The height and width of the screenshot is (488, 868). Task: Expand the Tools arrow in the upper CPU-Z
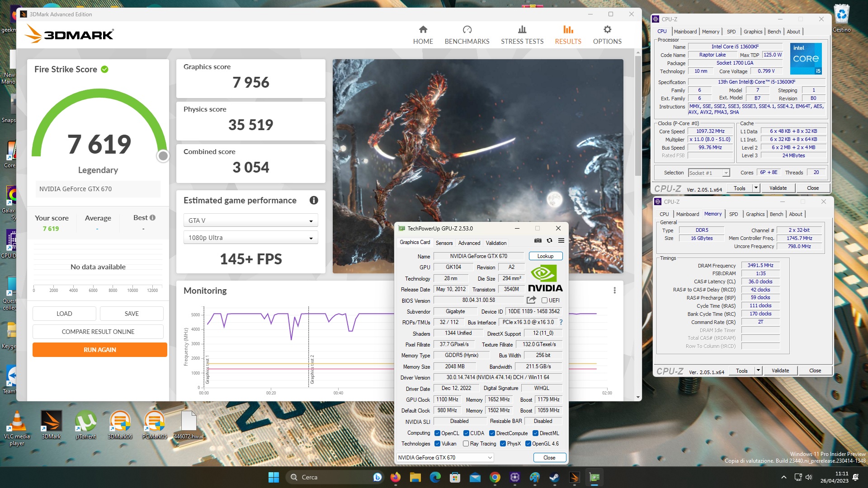click(755, 188)
